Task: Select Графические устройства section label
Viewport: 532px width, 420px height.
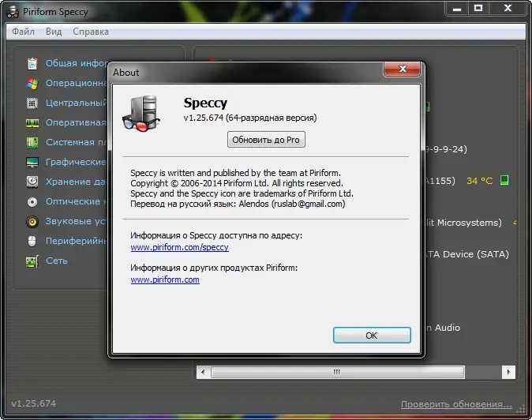Action: [77, 162]
